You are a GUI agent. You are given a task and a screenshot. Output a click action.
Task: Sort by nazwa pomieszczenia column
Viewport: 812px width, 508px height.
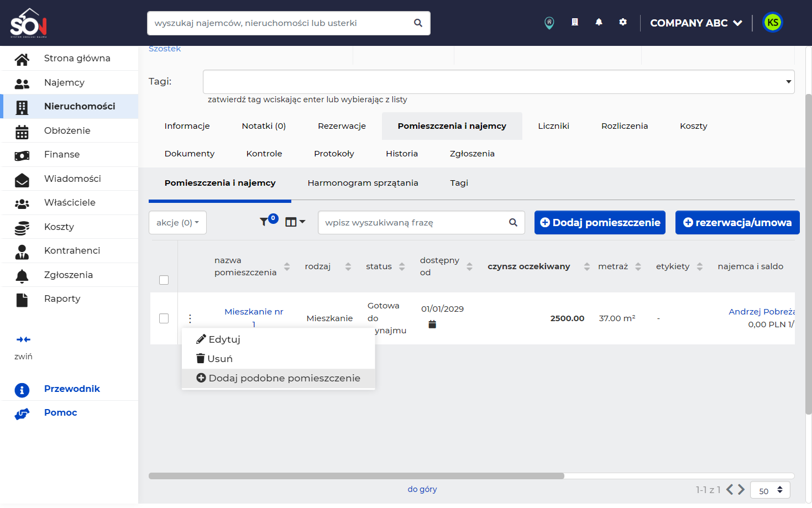287,266
